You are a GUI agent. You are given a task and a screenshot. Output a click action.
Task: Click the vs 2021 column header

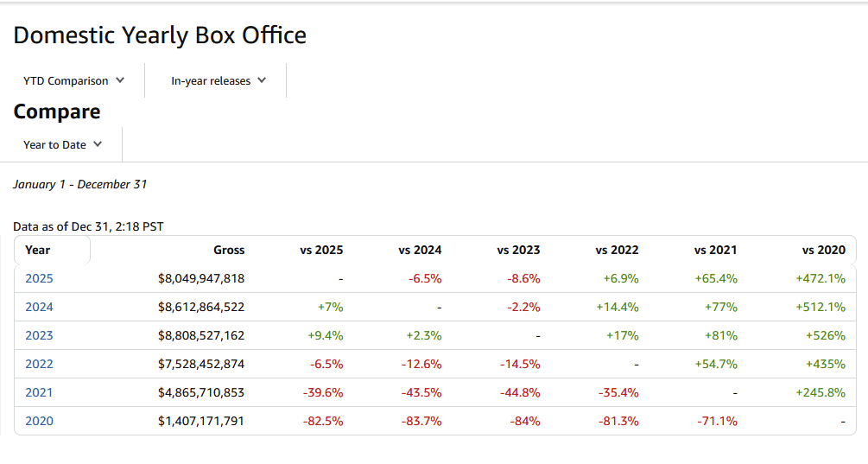715,250
